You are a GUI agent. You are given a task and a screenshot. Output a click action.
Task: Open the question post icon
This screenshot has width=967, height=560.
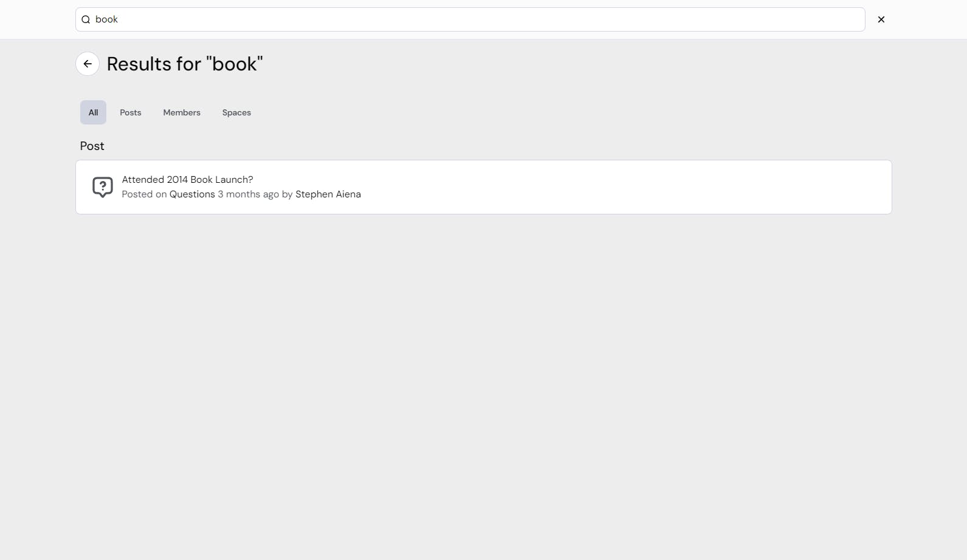click(103, 187)
